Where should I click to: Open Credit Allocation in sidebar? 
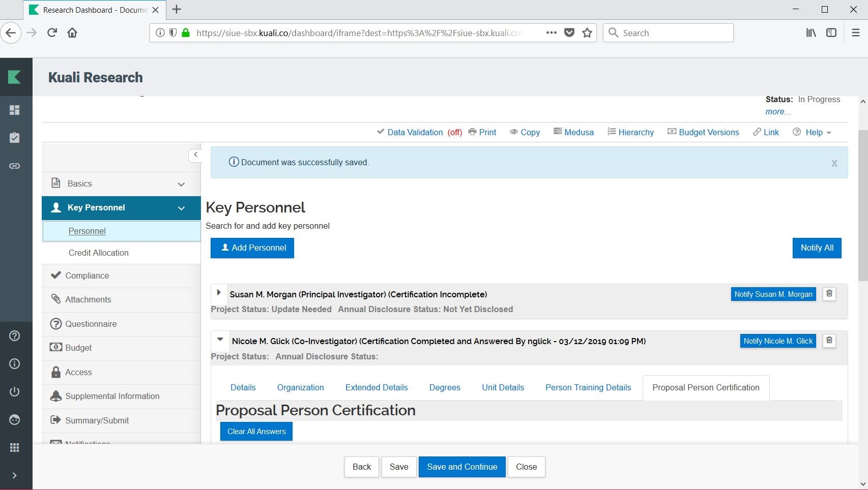coord(98,253)
